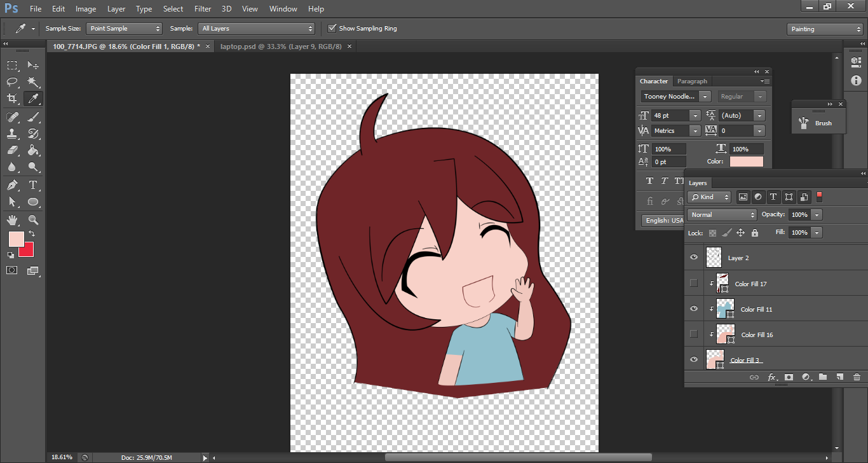The height and width of the screenshot is (463, 868).
Task: Add a layer mask
Action: tap(789, 377)
